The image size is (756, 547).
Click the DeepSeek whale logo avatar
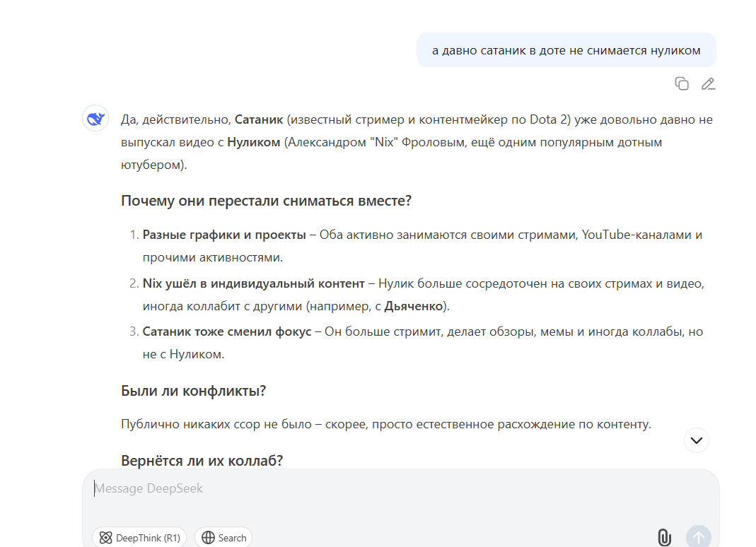point(95,119)
